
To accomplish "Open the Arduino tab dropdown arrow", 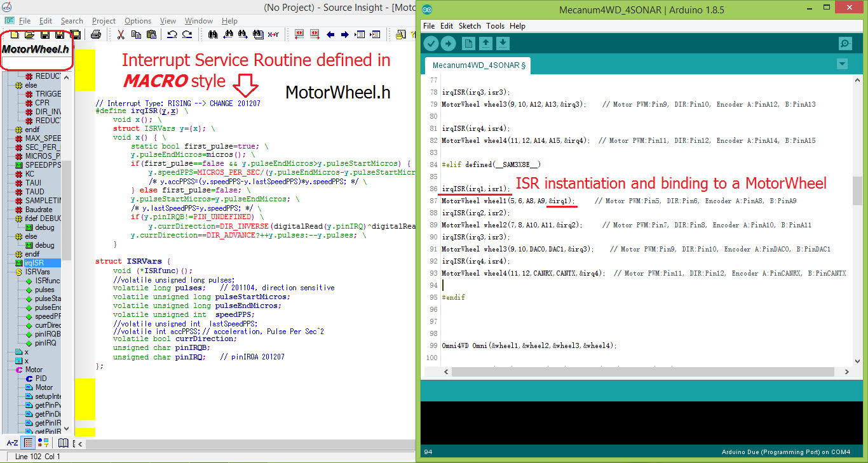I will pos(843,64).
